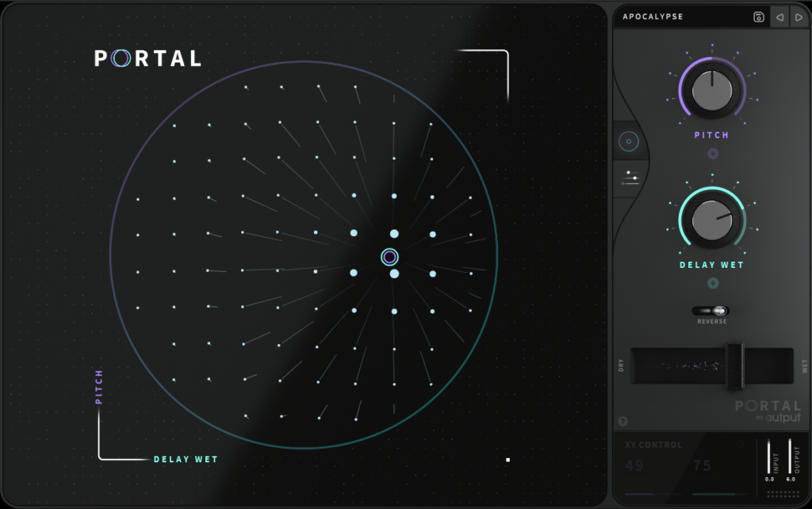Click the Delay Wet knob

pos(712,219)
